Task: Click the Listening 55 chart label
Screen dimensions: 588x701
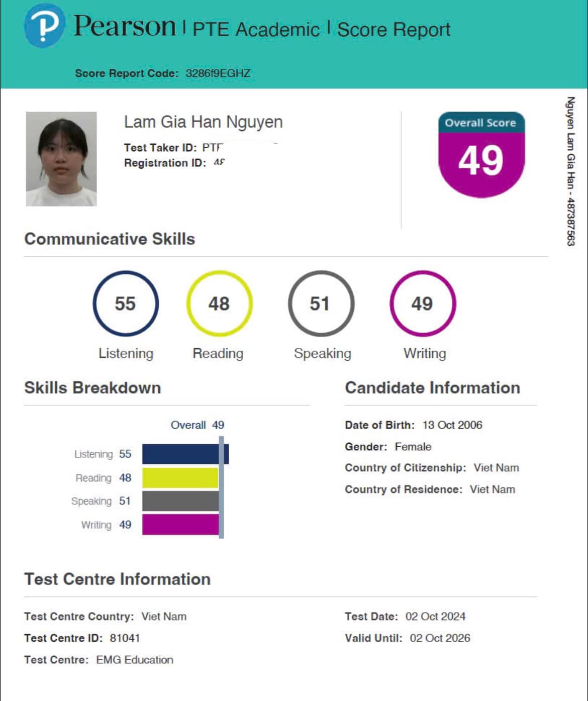Action: pyautogui.click(x=103, y=454)
